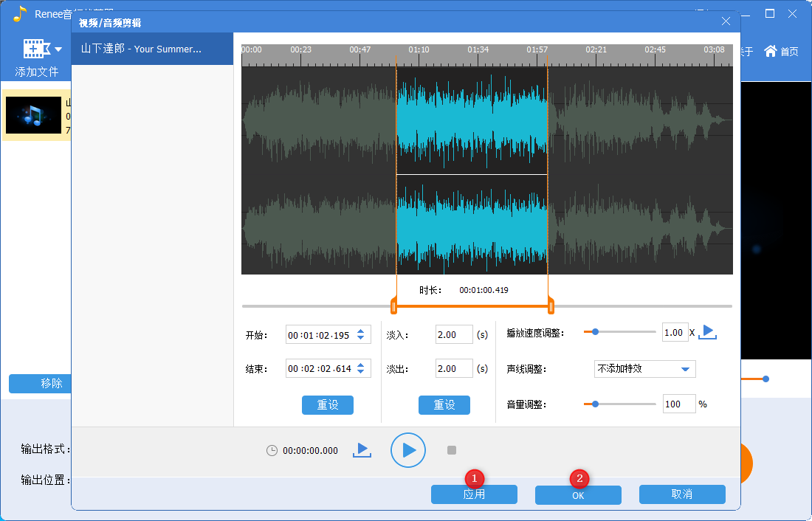This screenshot has width=812, height=521.
Task: Click the fade-out seconds field
Action: 454,369
